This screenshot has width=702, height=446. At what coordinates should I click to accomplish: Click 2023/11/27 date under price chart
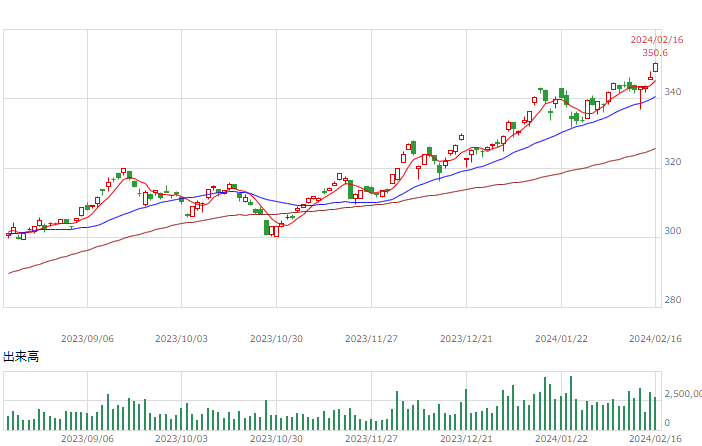[x=371, y=339]
